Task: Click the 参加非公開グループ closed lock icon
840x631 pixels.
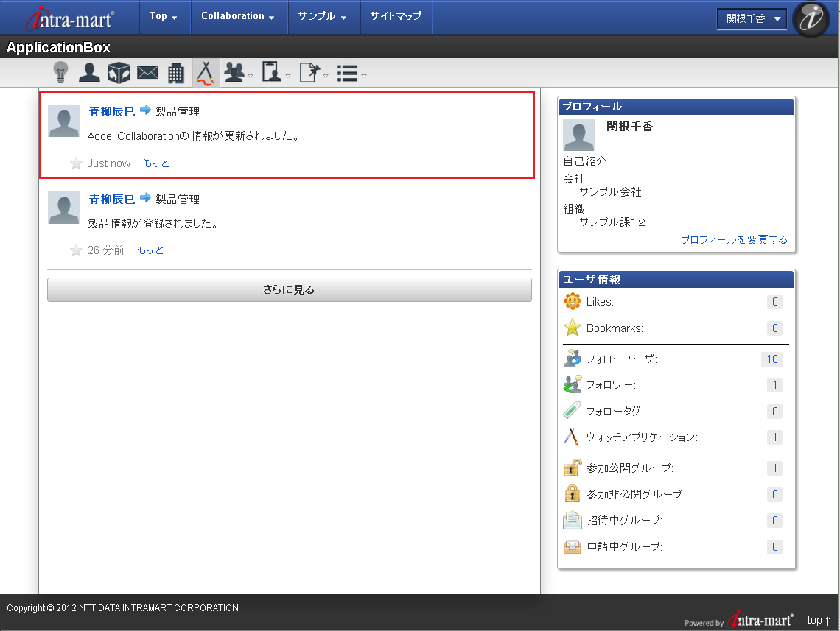Action: (x=572, y=493)
